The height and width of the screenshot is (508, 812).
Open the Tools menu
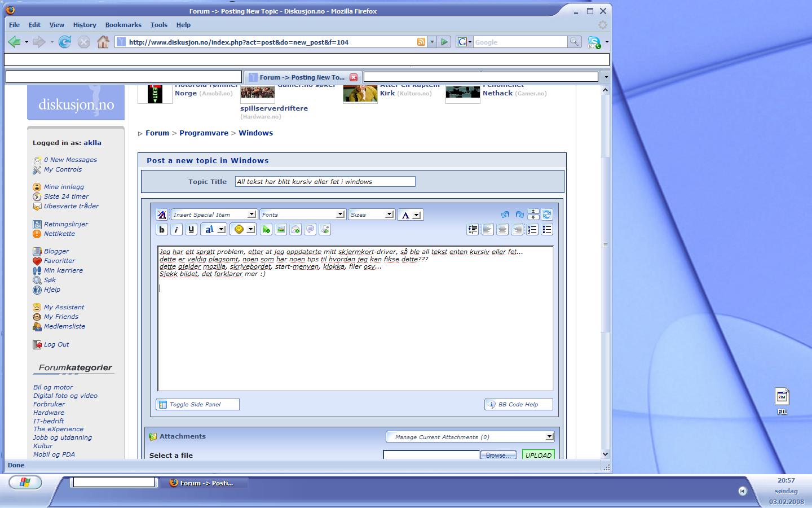[x=158, y=25]
